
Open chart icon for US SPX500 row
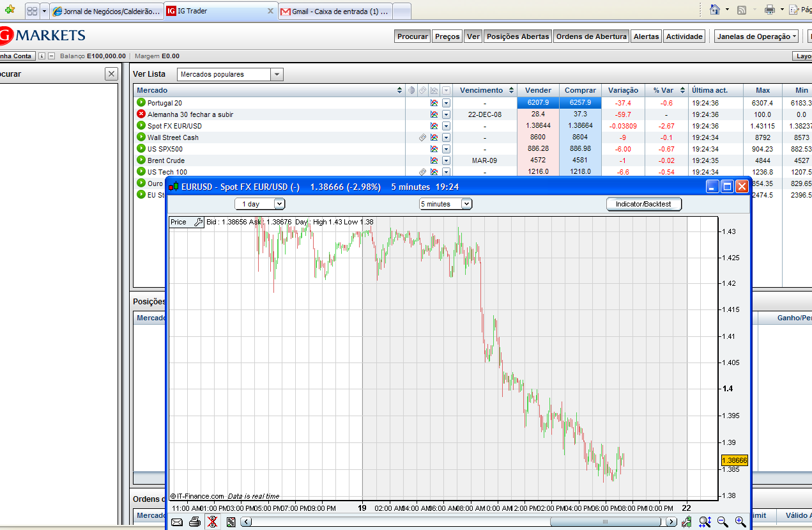pos(434,149)
